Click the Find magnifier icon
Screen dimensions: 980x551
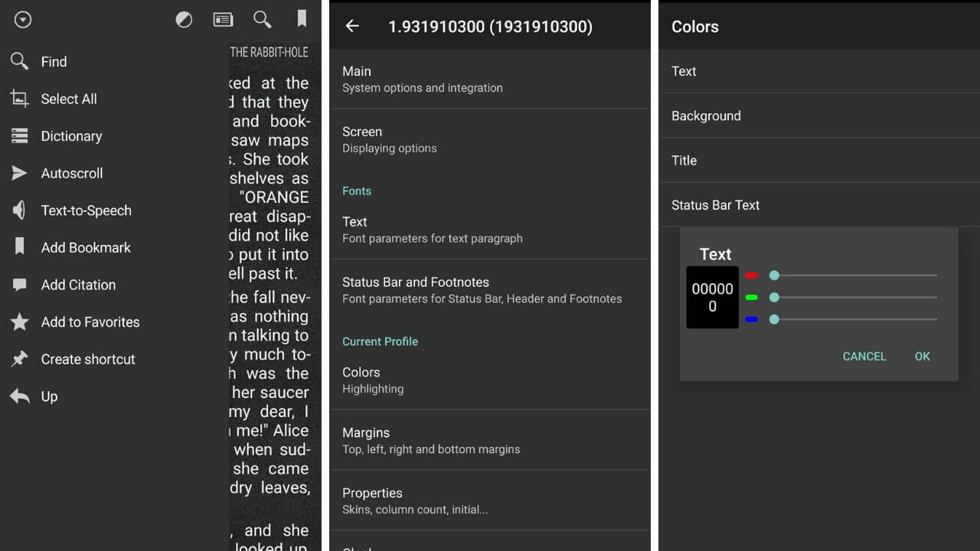point(19,61)
